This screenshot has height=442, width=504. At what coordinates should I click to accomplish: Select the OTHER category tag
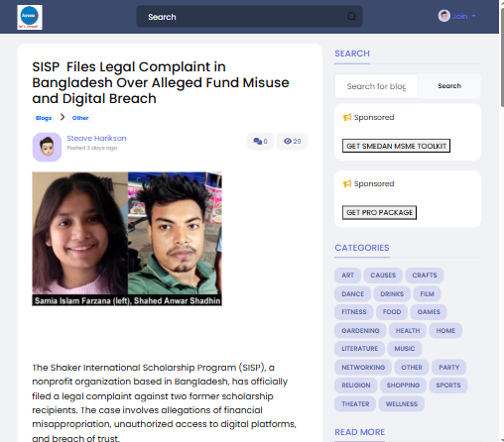412,368
